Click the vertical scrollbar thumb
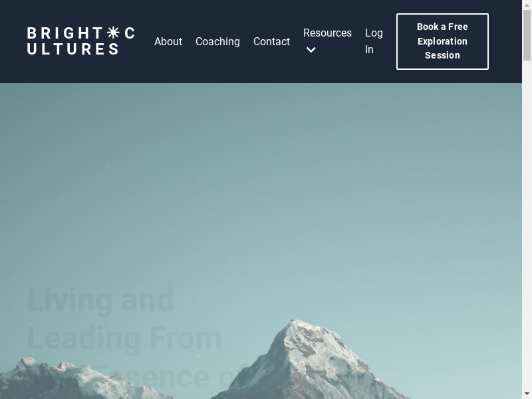This screenshot has height=399, width=532. (527, 35)
